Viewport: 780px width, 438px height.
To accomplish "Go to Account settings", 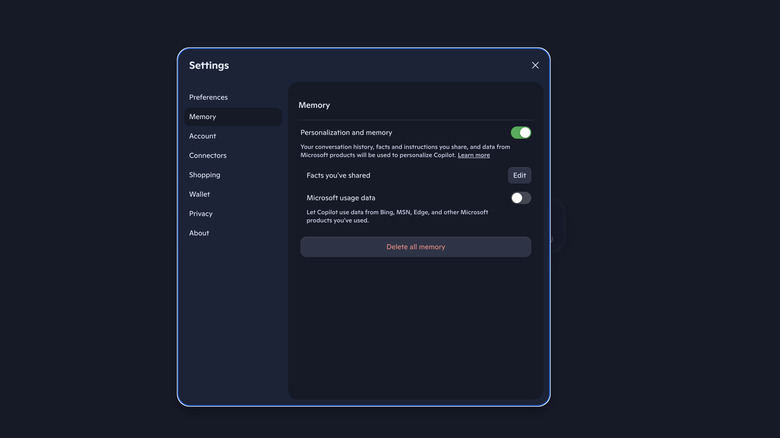I will (x=233, y=136).
